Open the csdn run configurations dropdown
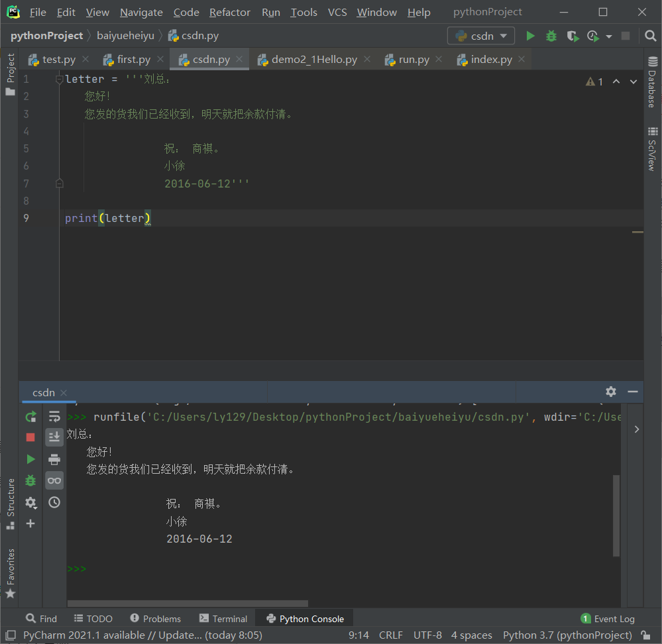Viewport: 662px width, 644px height. pos(481,36)
